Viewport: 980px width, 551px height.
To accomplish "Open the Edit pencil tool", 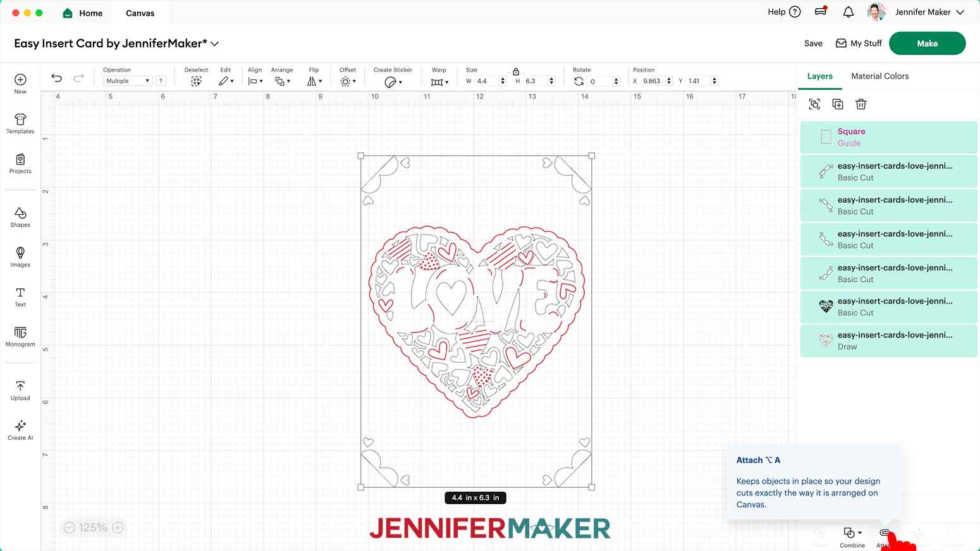I will [x=226, y=82].
